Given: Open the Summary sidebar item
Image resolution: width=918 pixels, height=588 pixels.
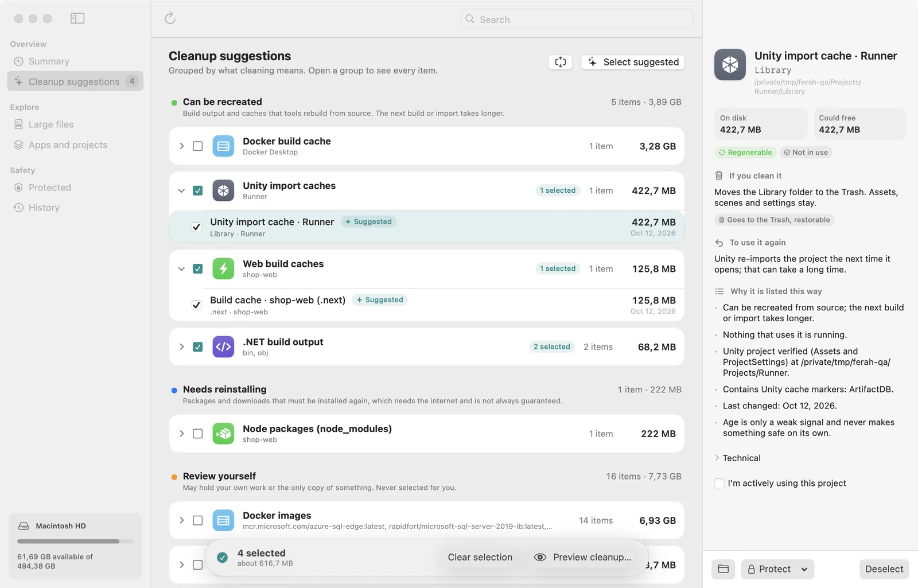Looking at the screenshot, I should tap(75, 61).
